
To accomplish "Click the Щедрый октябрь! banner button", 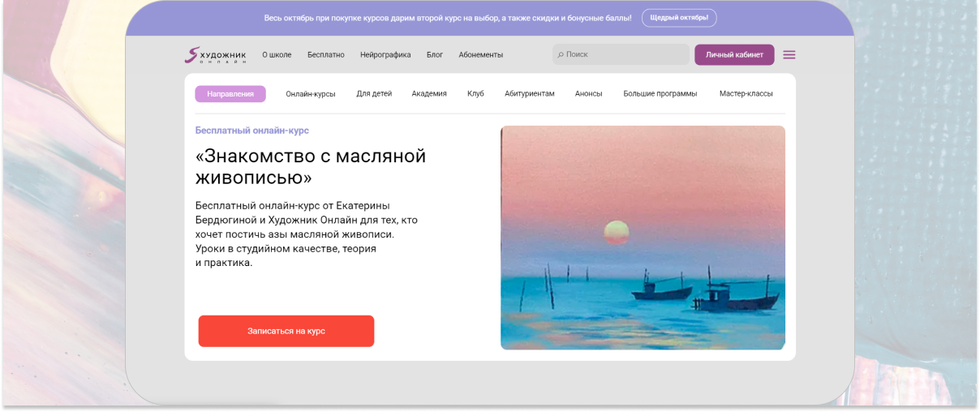I will click(679, 18).
